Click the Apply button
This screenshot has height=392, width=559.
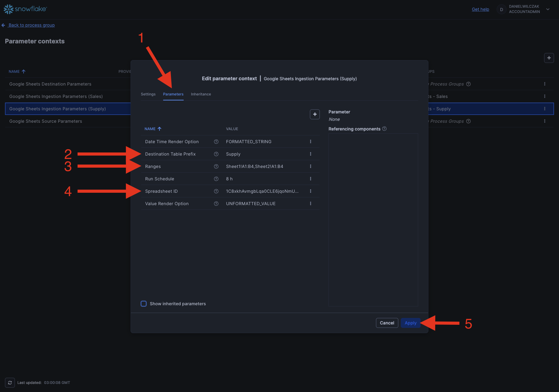pos(410,323)
